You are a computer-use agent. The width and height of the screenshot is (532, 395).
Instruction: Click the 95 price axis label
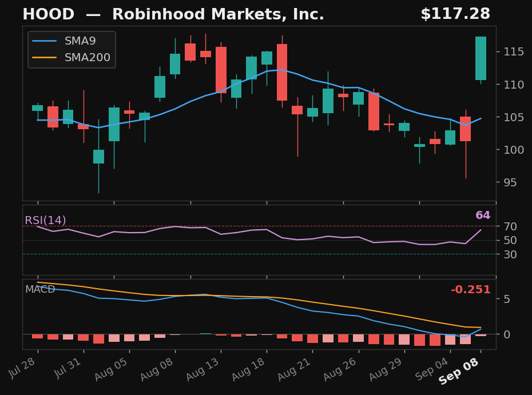point(510,183)
